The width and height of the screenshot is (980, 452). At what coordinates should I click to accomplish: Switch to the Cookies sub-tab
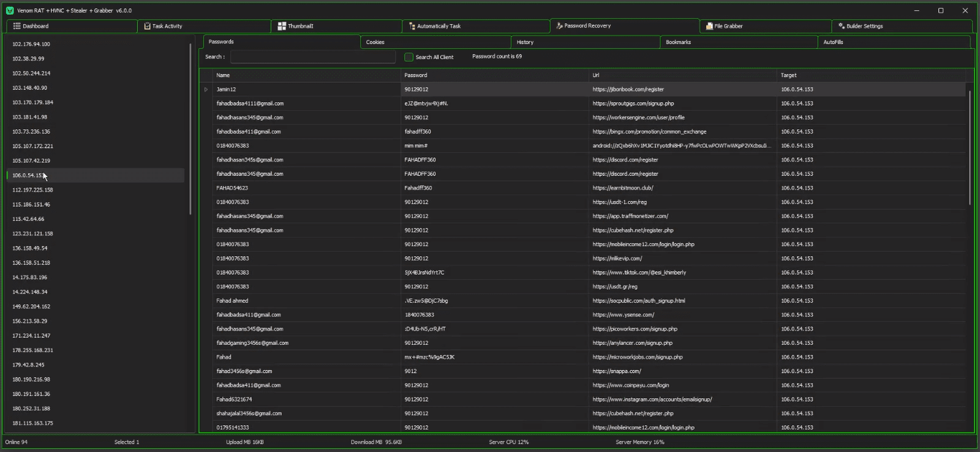(435, 42)
